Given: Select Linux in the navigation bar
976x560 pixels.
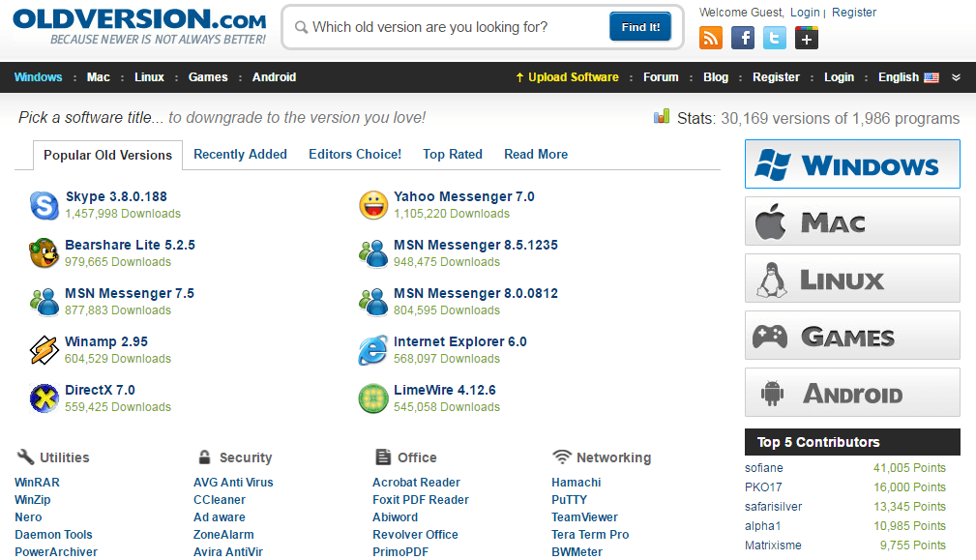Looking at the screenshot, I should [149, 77].
